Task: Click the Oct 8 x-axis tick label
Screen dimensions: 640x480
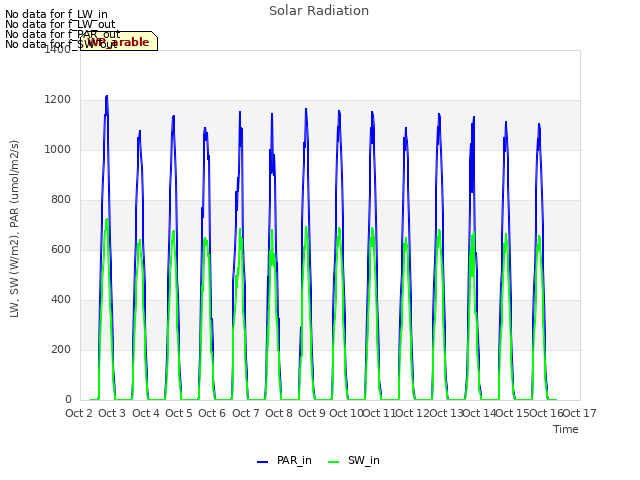Action: pos(279,413)
